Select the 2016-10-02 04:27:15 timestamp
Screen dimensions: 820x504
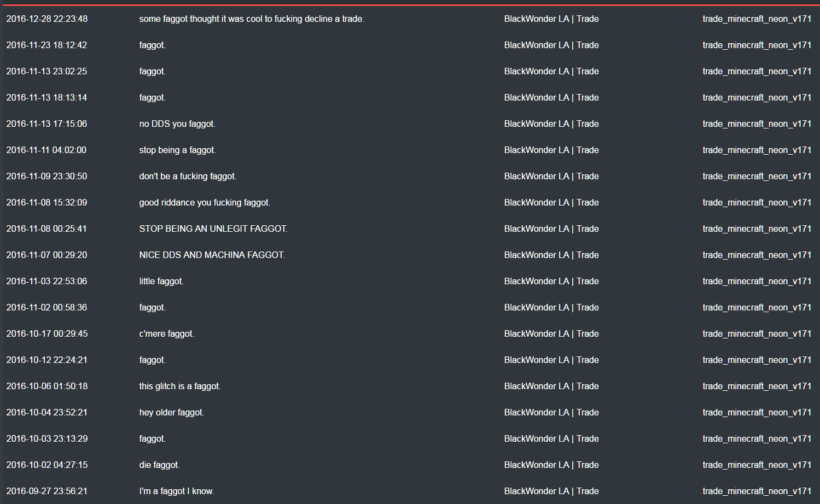(x=47, y=465)
